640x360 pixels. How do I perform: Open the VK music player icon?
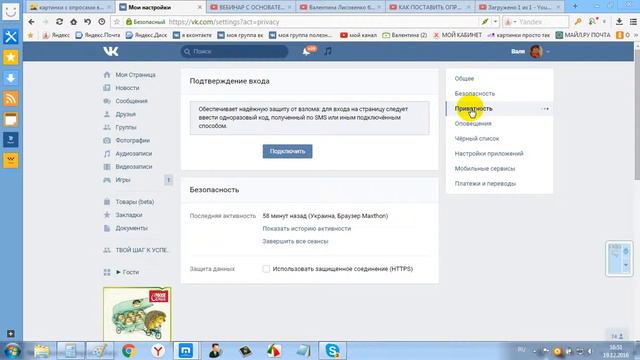(327, 51)
